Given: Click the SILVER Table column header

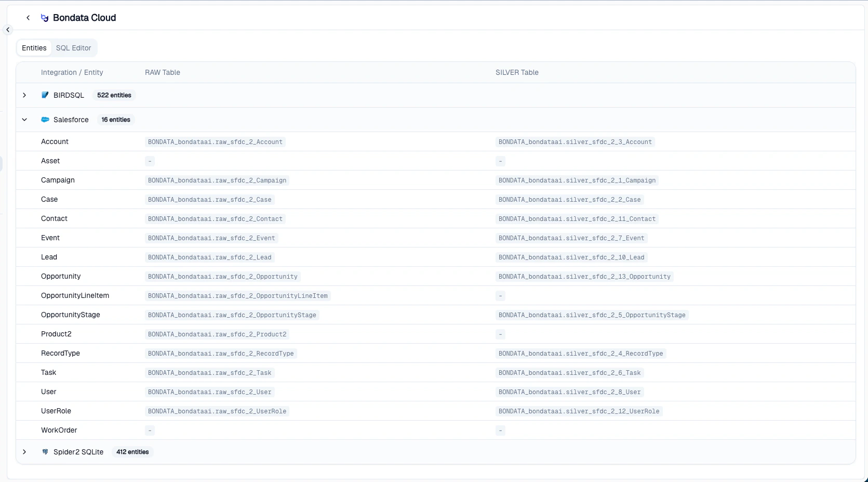Looking at the screenshot, I should (517, 72).
